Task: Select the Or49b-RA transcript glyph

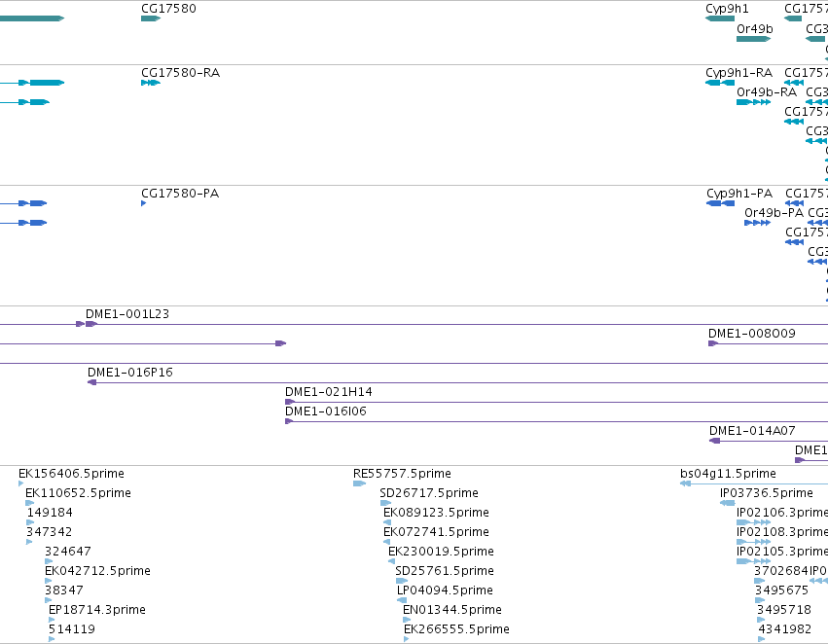Action: tap(753, 102)
